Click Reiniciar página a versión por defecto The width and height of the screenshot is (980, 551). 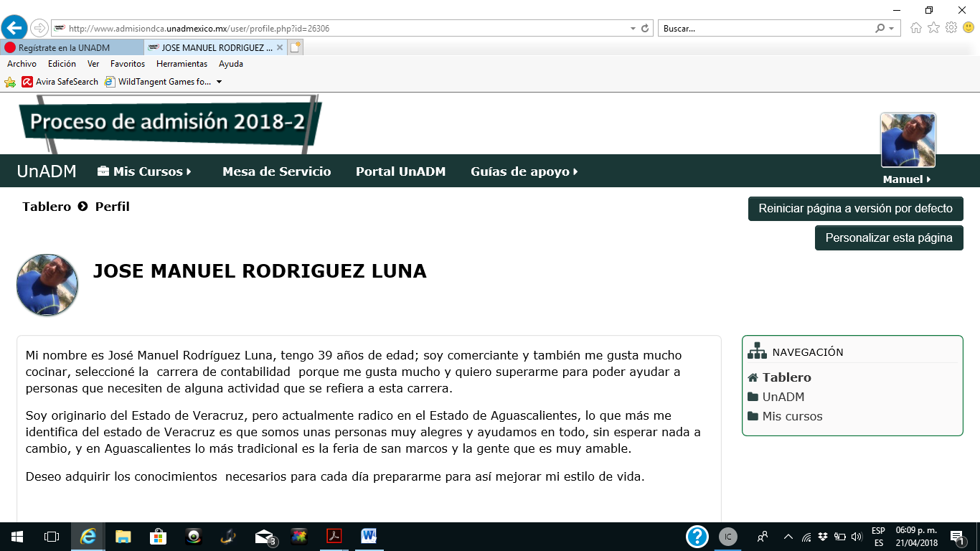tap(856, 209)
